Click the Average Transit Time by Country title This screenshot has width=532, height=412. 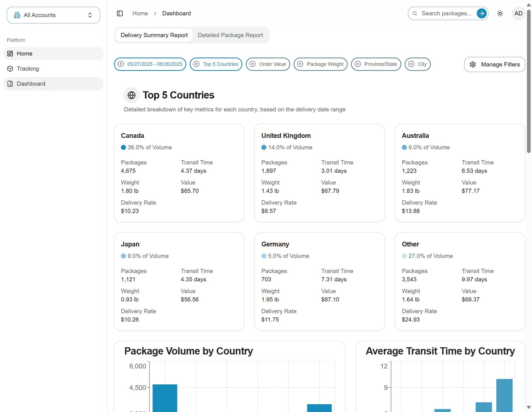coord(440,351)
